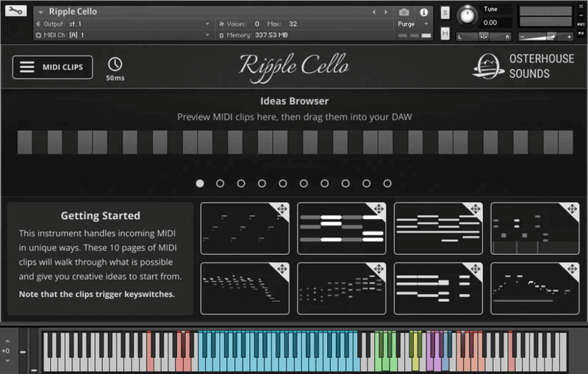Click drag handle on fourth bottom-row MIDI clip

tap(573, 269)
